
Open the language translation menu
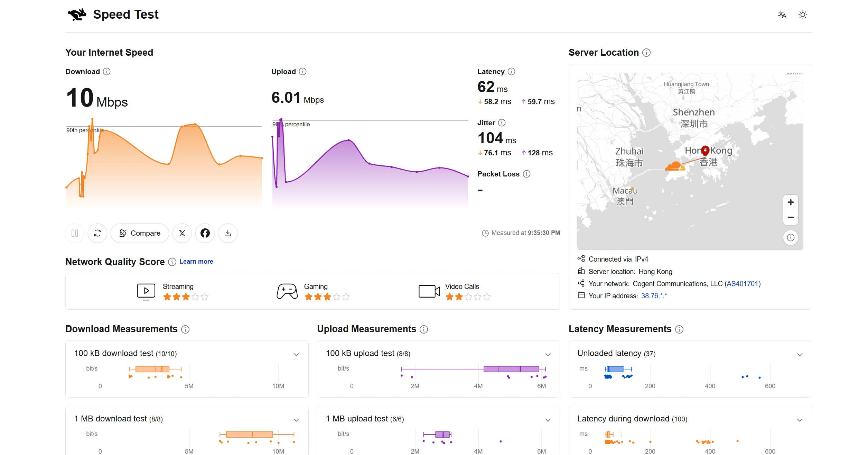782,15
